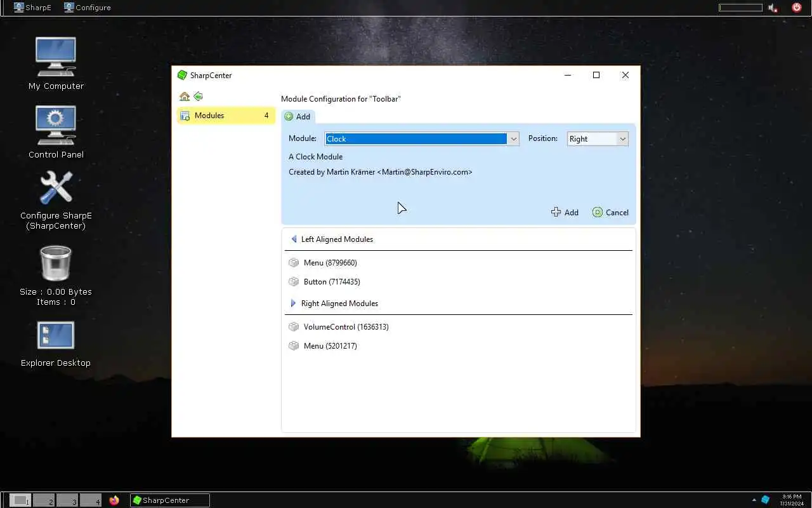
Task: Click the SharpCenter taskbar button
Action: [x=169, y=500]
